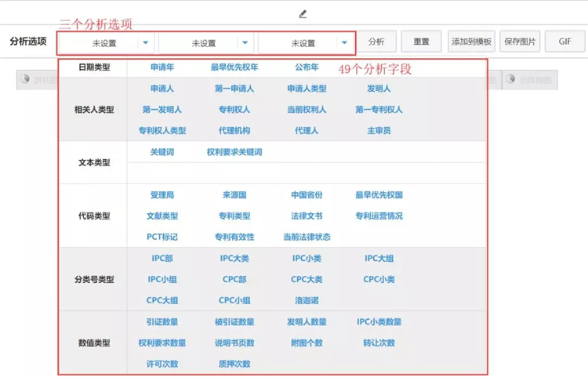Choose 最早优先权年 analysis field
This screenshot has height=377, width=588.
pos(234,67)
